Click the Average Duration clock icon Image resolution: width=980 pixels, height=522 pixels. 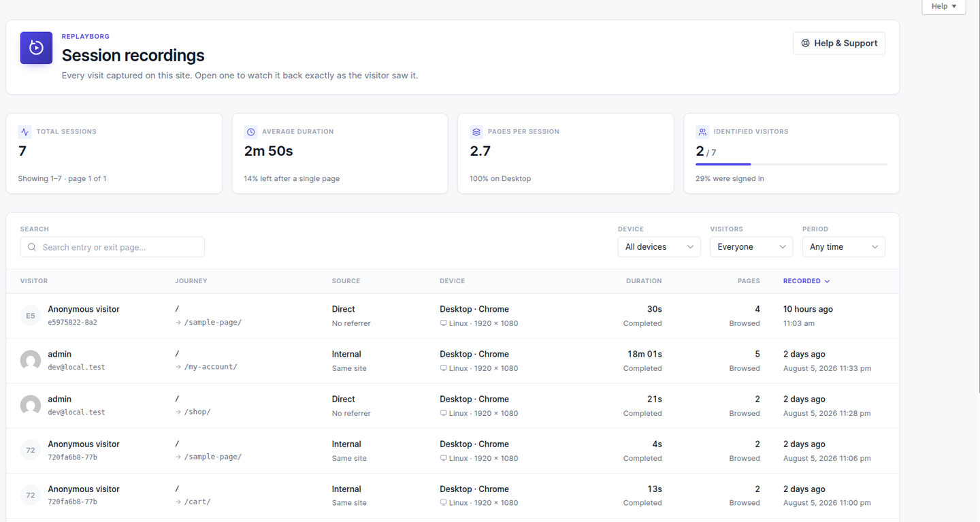tap(250, 132)
